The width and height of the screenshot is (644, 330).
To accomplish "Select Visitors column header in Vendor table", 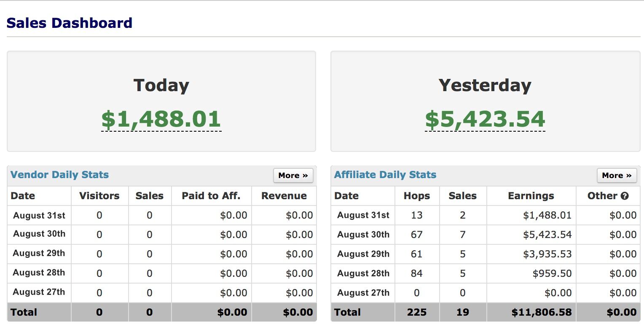I will [x=99, y=196].
